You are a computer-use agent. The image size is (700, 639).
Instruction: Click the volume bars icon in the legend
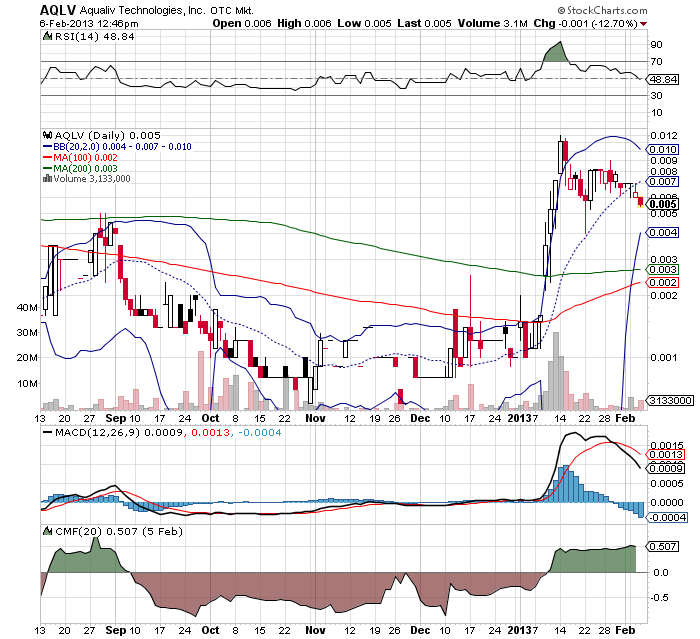[47, 179]
